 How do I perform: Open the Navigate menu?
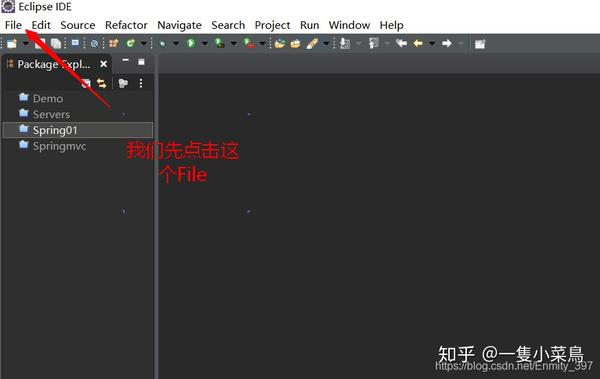point(179,25)
